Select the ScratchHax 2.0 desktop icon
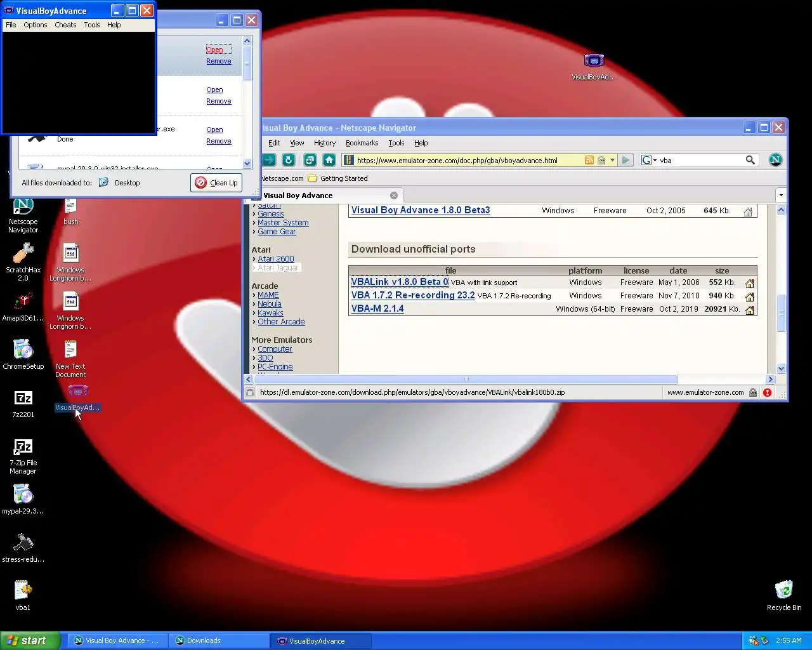The width and height of the screenshot is (812, 650). pos(23,263)
